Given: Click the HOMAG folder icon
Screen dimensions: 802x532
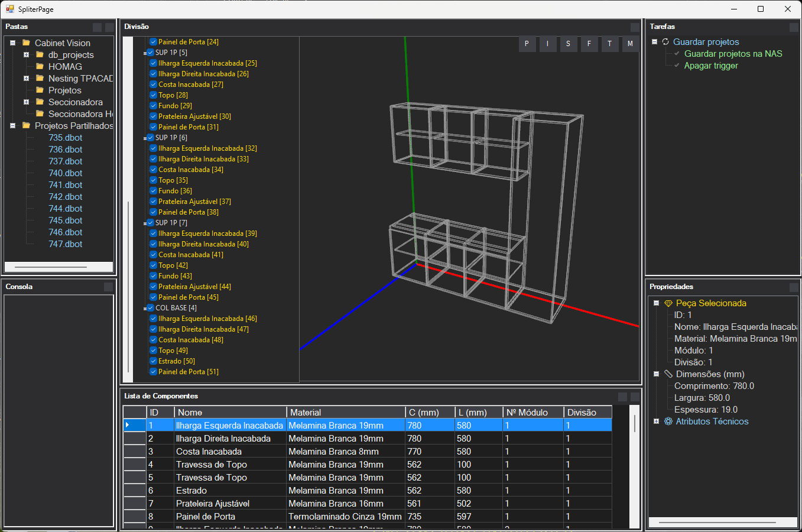Looking at the screenshot, I should tap(40, 67).
